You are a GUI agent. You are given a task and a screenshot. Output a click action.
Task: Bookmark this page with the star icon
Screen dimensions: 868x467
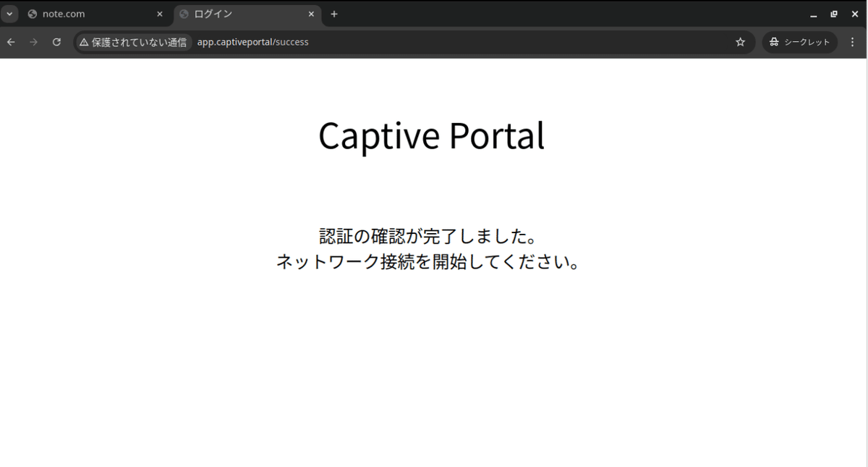click(x=740, y=42)
